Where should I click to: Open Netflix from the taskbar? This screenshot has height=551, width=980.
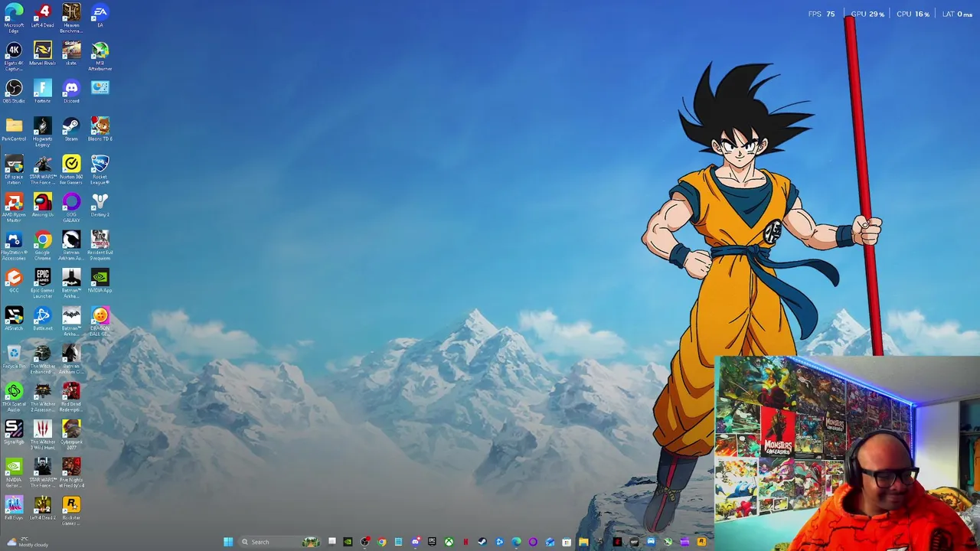(x=465, y=542)
